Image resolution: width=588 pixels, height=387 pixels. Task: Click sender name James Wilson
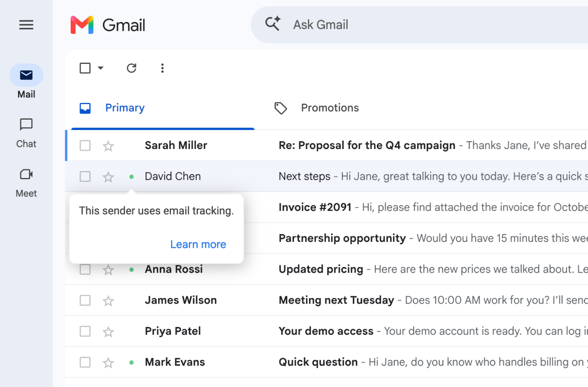pos(181,300)
